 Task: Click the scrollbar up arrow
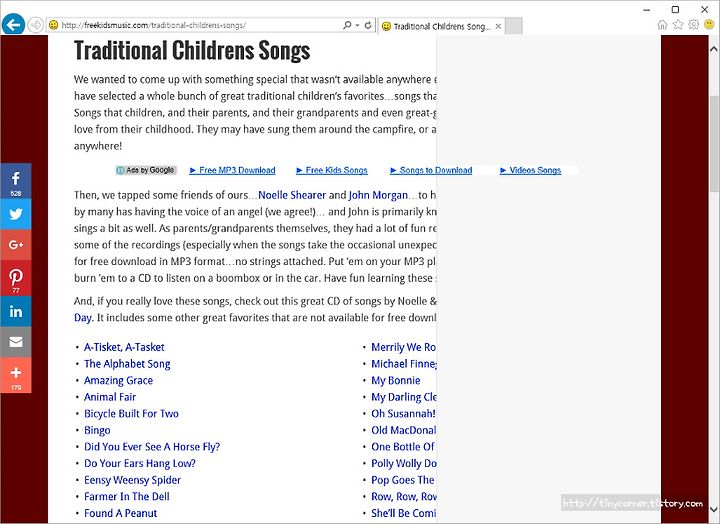(x=714, y=48)
